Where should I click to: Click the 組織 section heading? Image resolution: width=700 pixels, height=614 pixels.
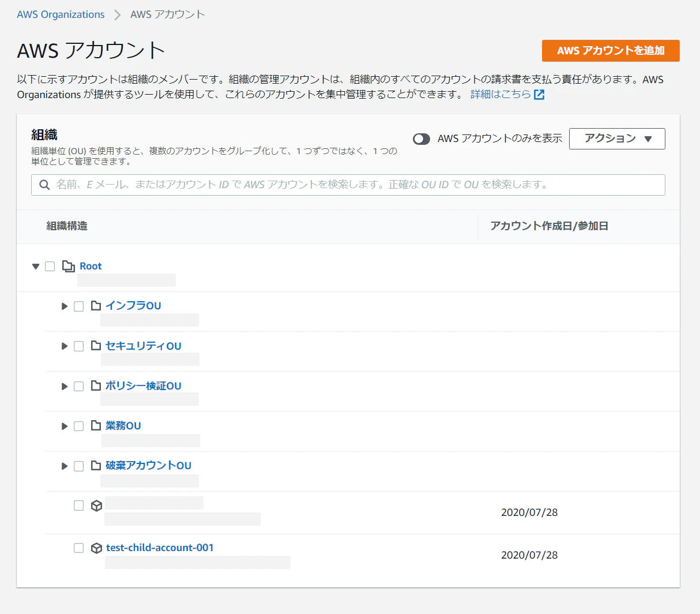44,135
